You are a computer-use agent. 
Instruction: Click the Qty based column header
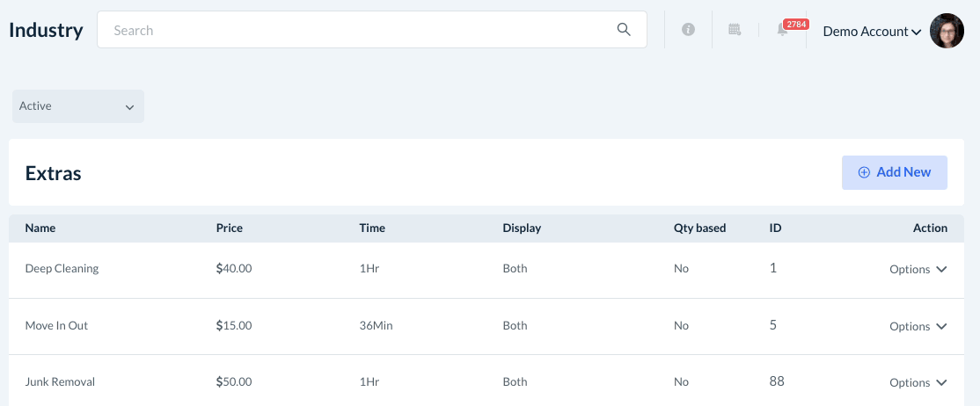[x=699, y=228]
